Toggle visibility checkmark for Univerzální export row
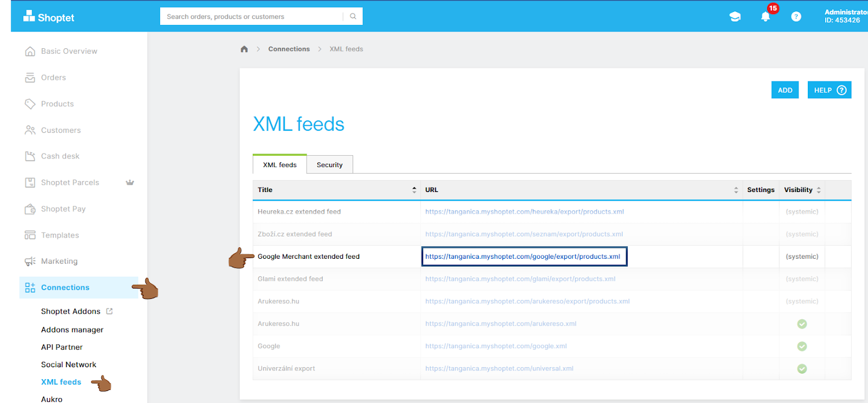Screen dimensions: 868x403 coord(802,369)
